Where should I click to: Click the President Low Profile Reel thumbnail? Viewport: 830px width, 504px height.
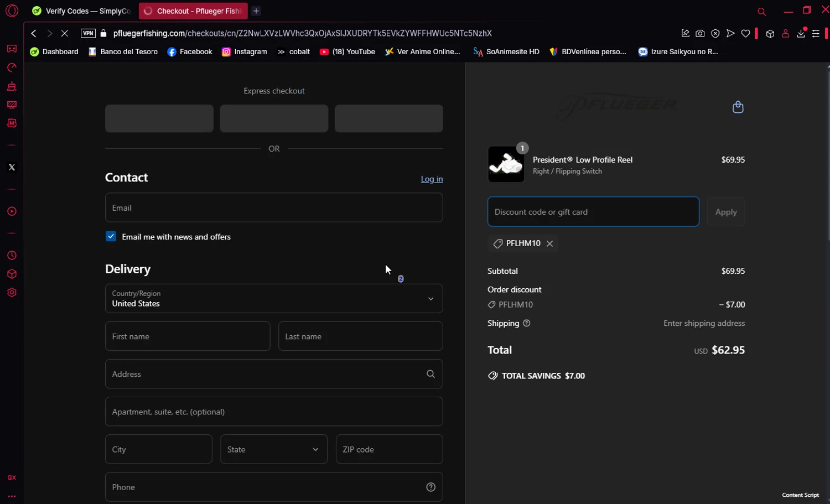[x=506, y=164]
